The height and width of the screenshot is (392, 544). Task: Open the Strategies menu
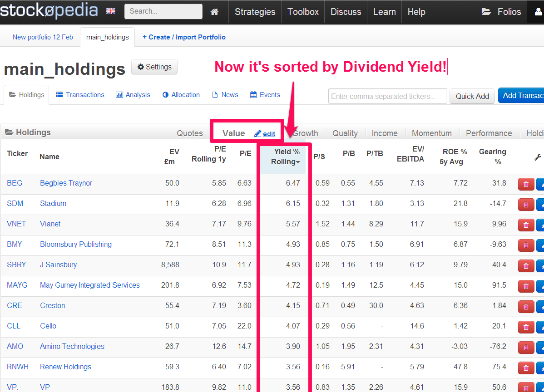(255, 12)
